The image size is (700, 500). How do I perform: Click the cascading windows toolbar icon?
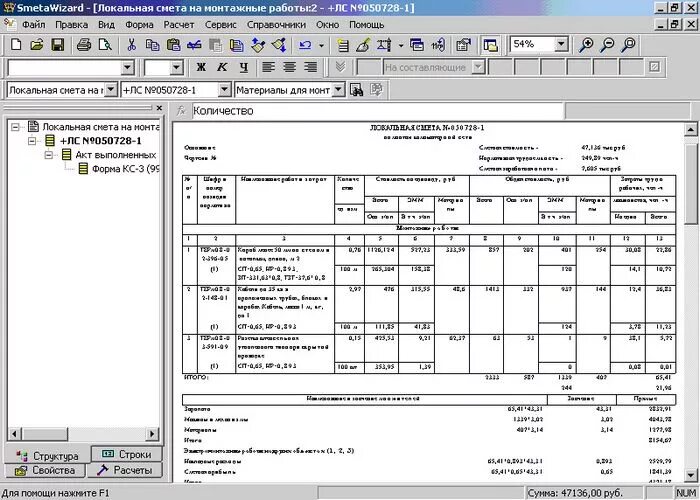[417, 45]
